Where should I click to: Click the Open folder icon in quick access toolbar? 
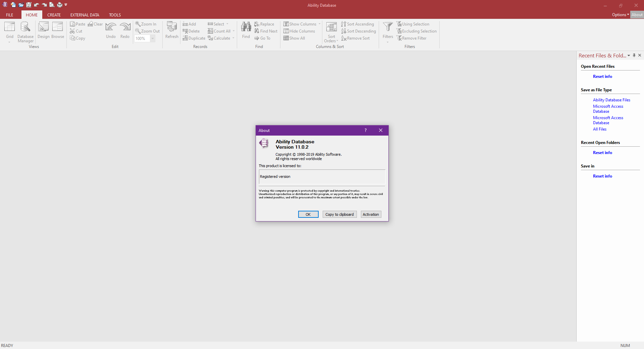[21, 5]
